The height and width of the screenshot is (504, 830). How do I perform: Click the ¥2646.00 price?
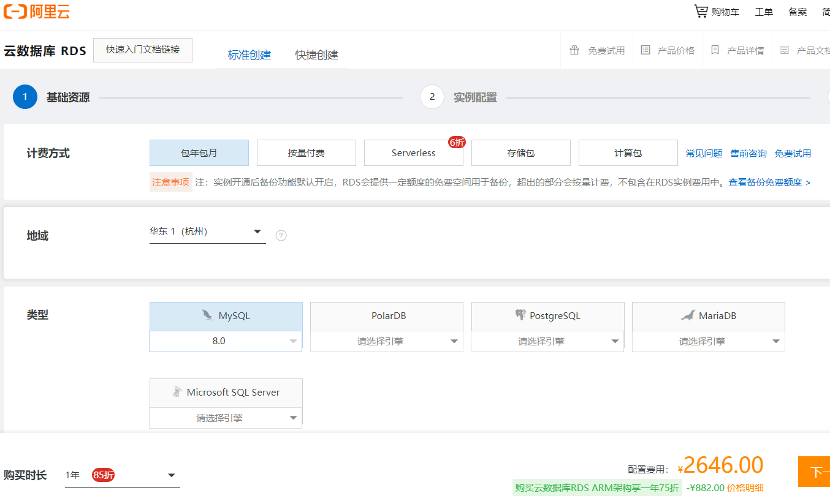[x=721, y=465]
